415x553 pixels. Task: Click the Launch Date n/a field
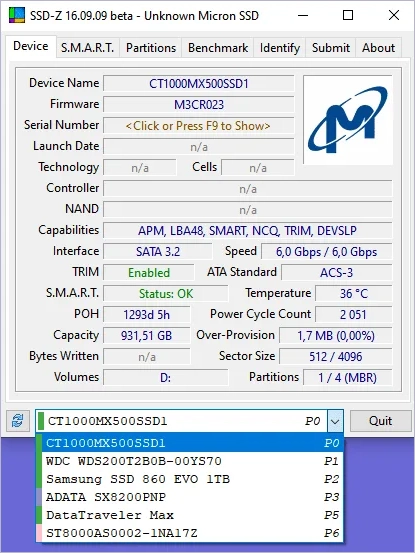199,147
